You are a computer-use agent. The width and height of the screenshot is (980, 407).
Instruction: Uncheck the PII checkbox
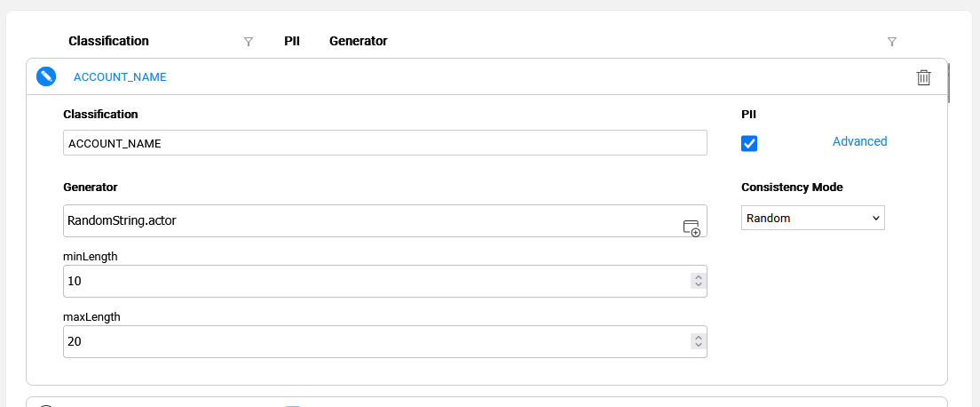pyautogui.click(x=749, y=144)
